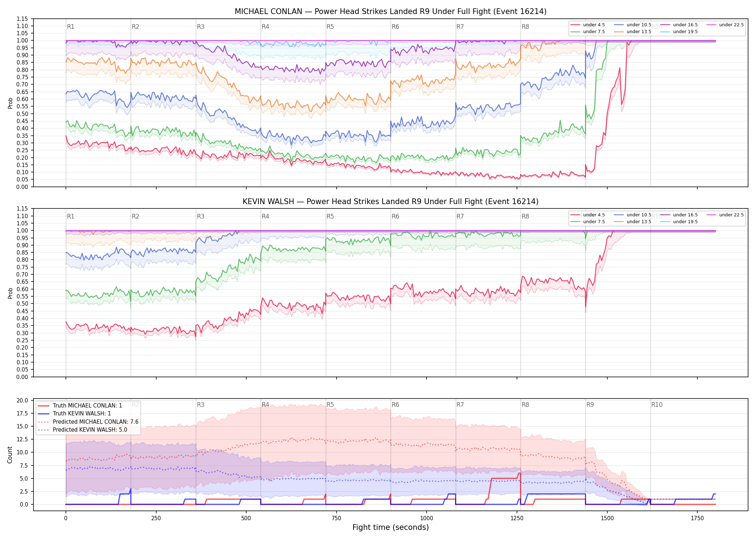Image resolution: width=756 pixels, height=540 pixels.
Task: Pick 'under 7.5' in Walsh chart legend
Action: click(588, 222)
